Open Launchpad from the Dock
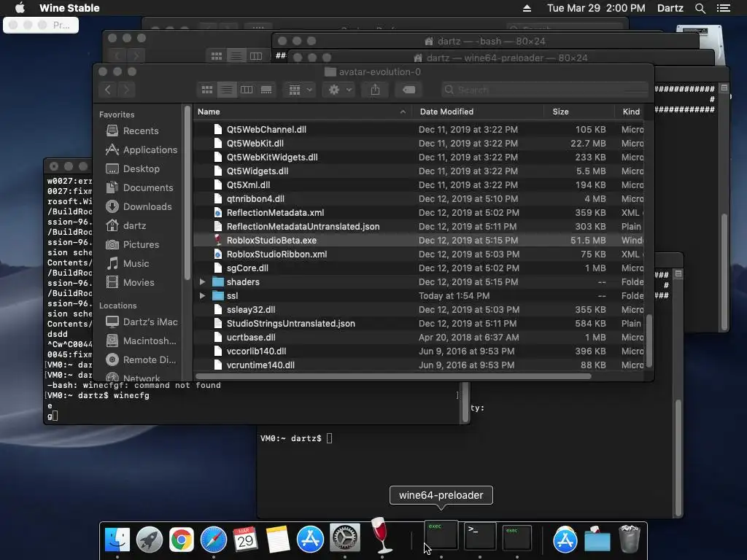This screenshot has height=560, width=747. [150, 540]
